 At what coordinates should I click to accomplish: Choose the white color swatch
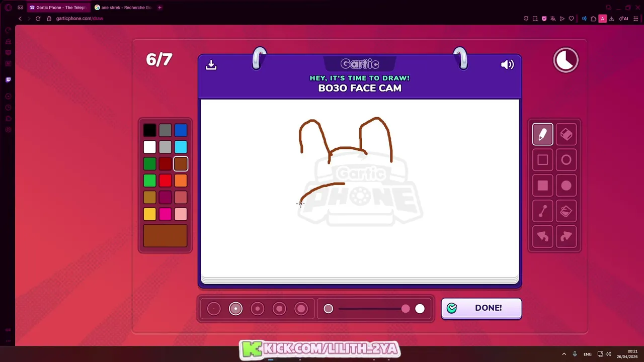pyautogui.click(x=149, y=147)
